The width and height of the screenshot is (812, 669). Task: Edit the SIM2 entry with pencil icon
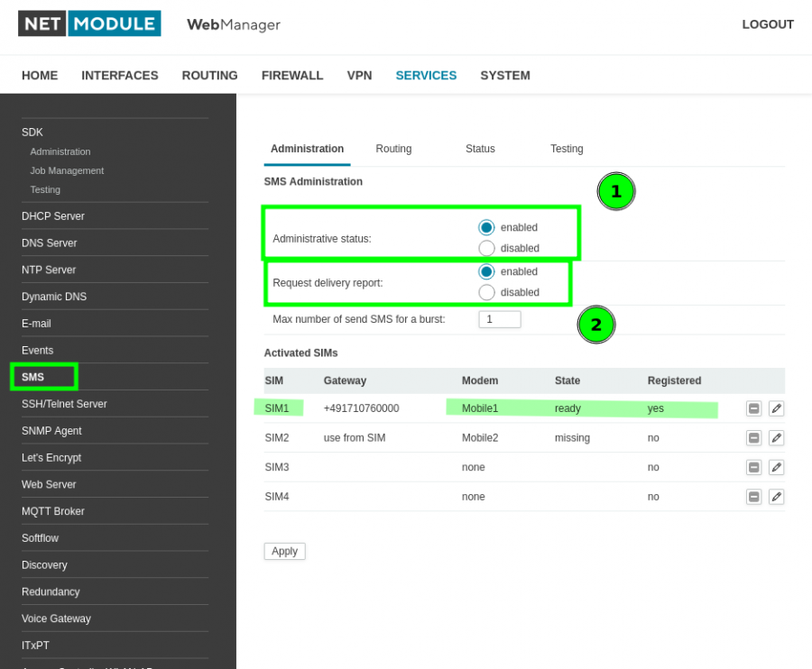(x=776, y=438)
